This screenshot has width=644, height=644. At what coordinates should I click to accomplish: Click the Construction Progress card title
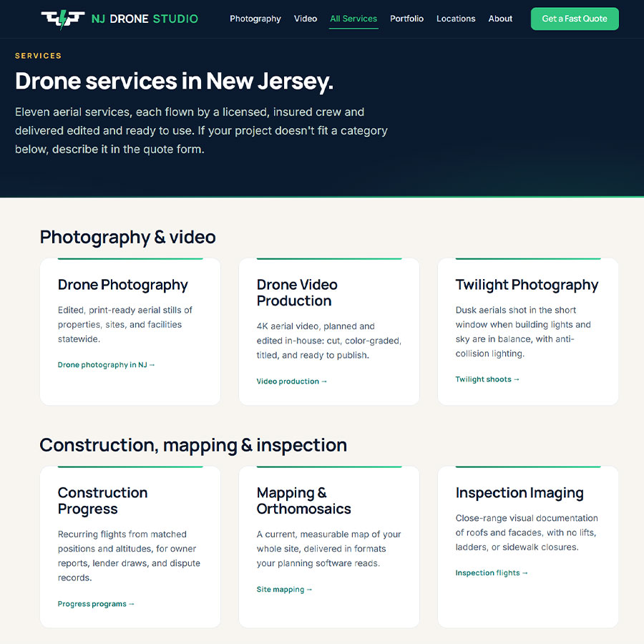click(102, 501)
